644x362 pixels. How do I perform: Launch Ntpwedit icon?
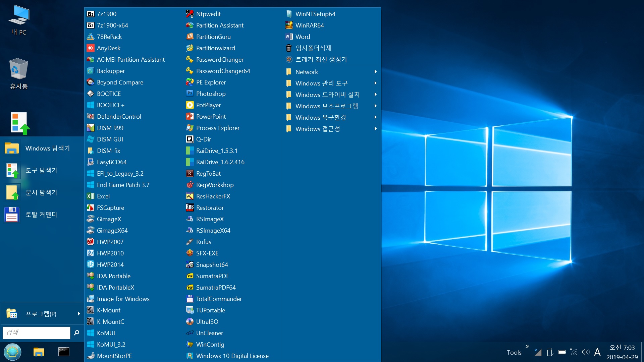pyautogui.click(x=190, y=14)
